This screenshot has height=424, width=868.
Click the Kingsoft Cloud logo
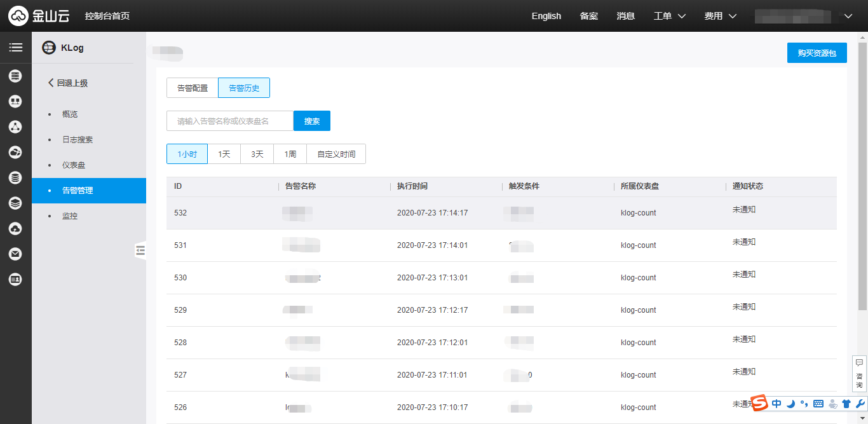pos(39,16)
